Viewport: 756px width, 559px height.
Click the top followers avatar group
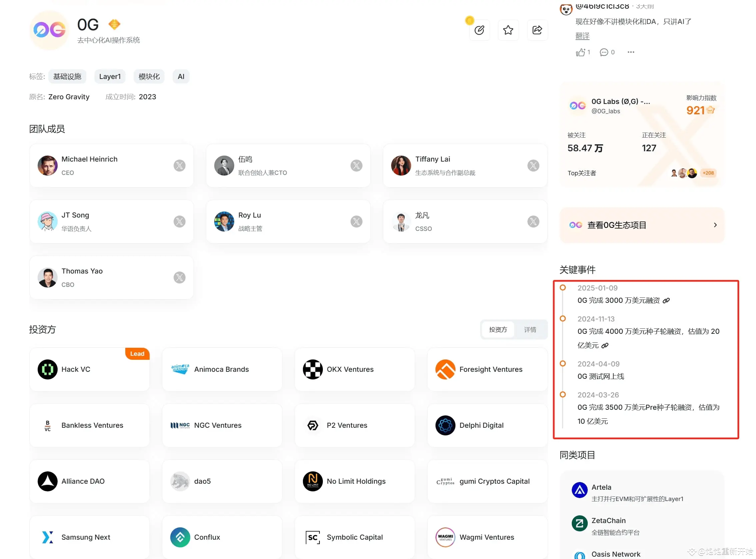(x=684, y=173)
